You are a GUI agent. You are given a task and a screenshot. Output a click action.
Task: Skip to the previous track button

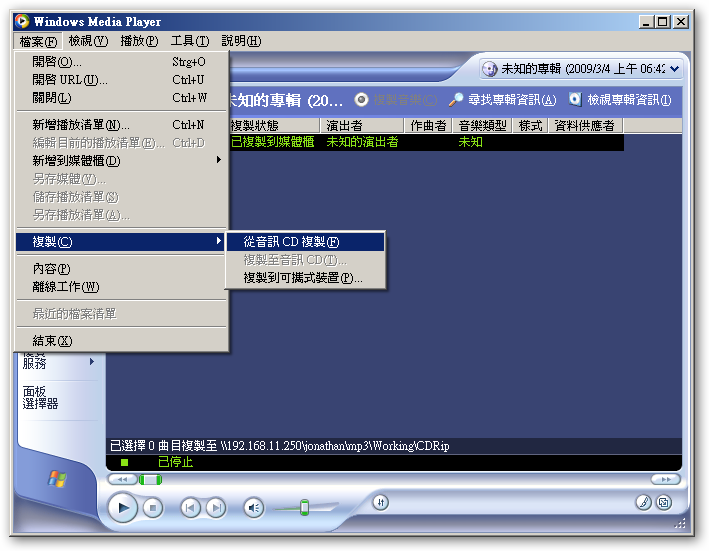(x=190, y=508)
